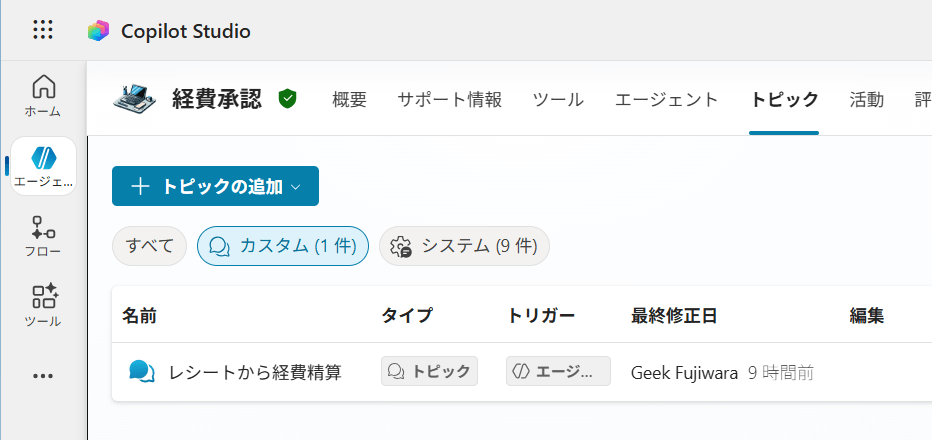Open the app launcher grid icon
Viewport: 932px width, 440px height.
[x=43, y=30]
